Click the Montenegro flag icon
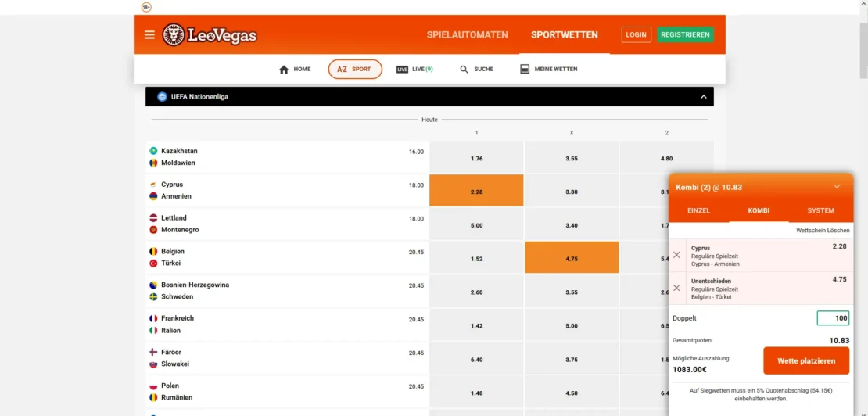 point(153,230)
